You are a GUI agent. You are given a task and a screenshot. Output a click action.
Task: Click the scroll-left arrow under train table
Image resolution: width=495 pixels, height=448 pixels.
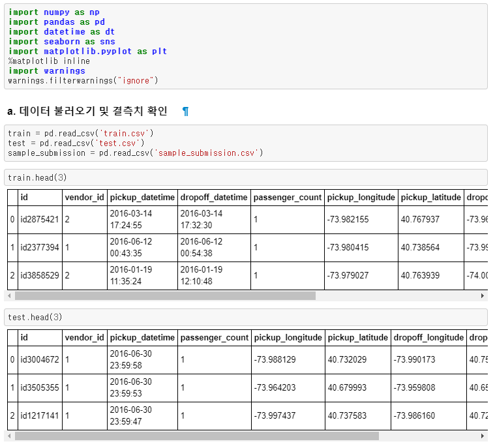9,296
